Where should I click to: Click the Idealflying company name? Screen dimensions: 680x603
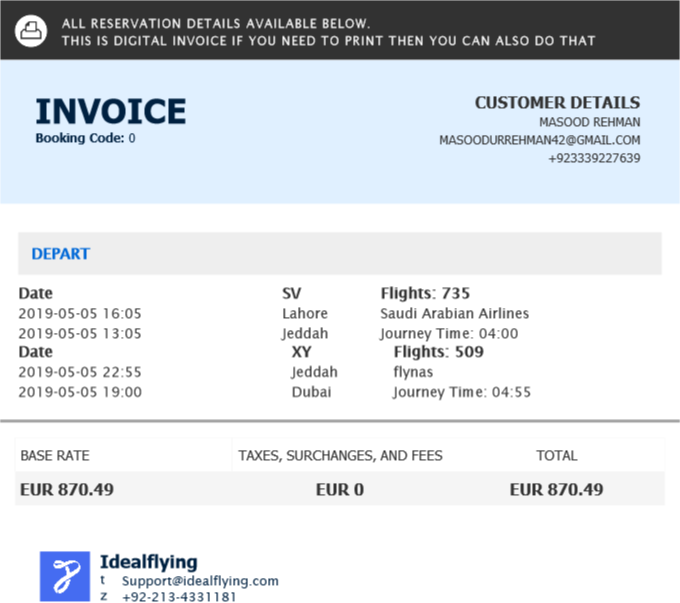(149, 562)
